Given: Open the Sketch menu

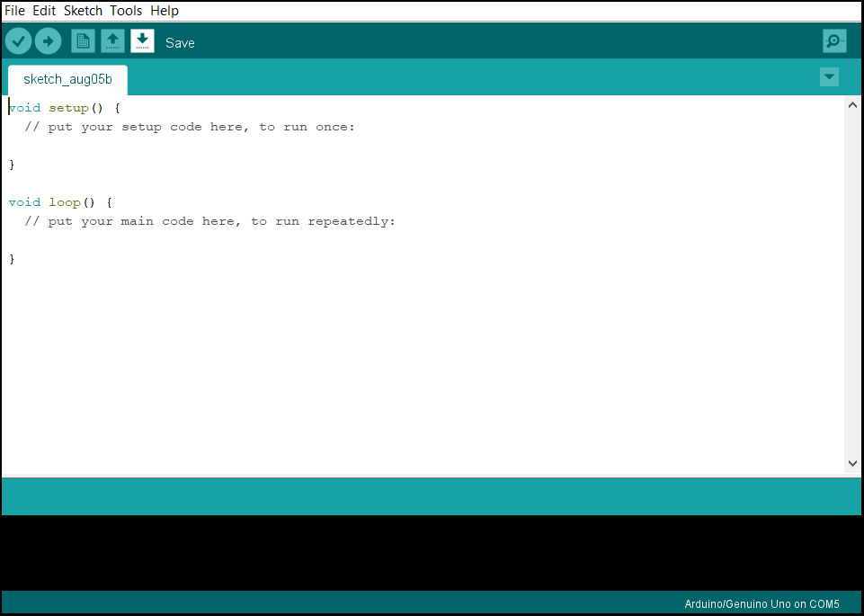Looking at the screenshot, I should tap(83, 11).
